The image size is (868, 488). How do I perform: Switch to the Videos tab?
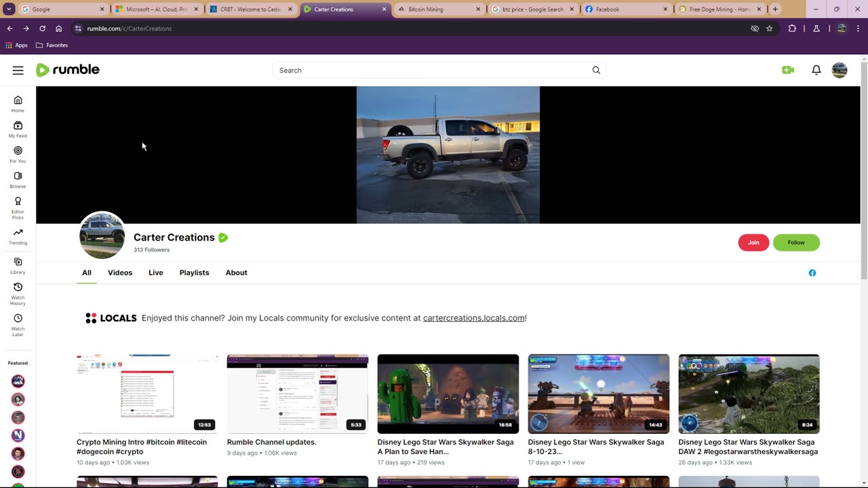[120, 273]
